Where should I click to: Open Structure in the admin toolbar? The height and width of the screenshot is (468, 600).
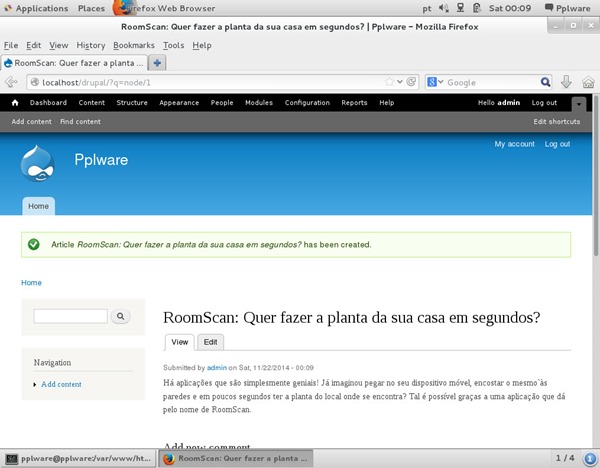(x=132, y=103)
